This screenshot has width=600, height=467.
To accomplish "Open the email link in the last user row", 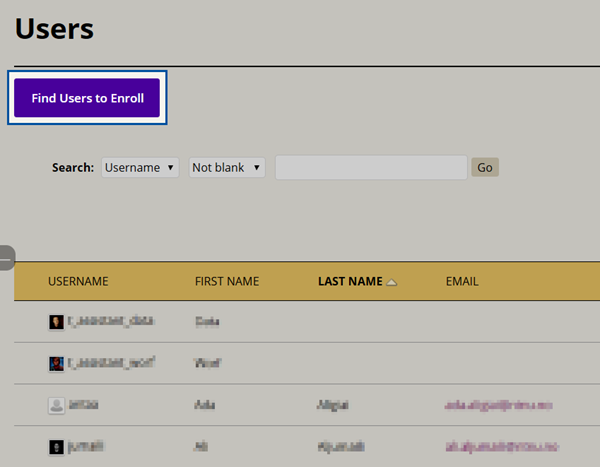I will click(502, 446).
